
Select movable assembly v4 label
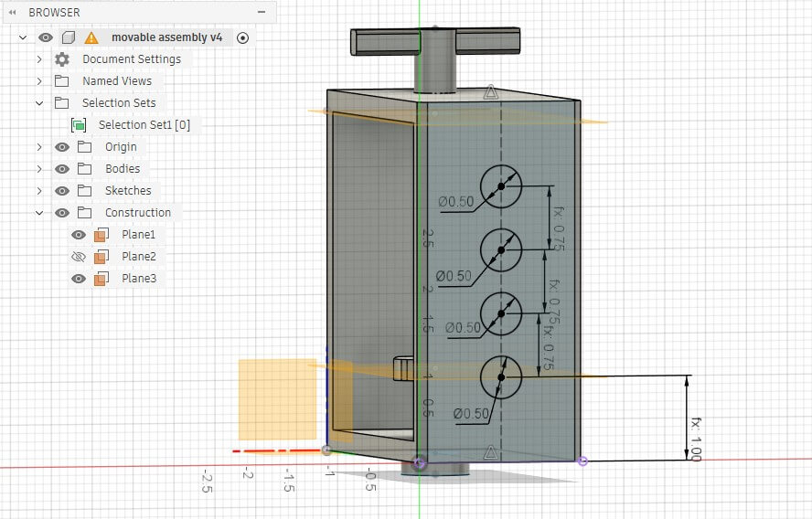166,37
